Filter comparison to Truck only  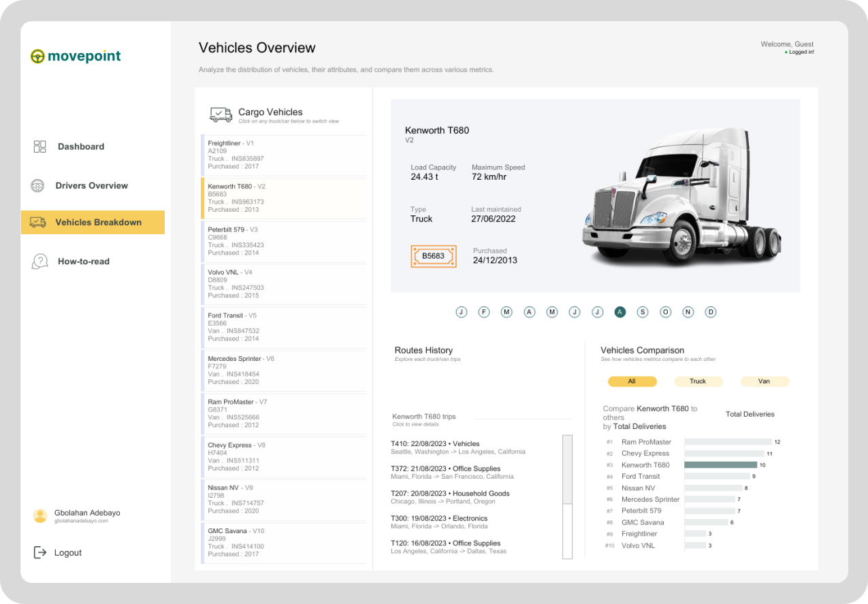coord(698,381)
